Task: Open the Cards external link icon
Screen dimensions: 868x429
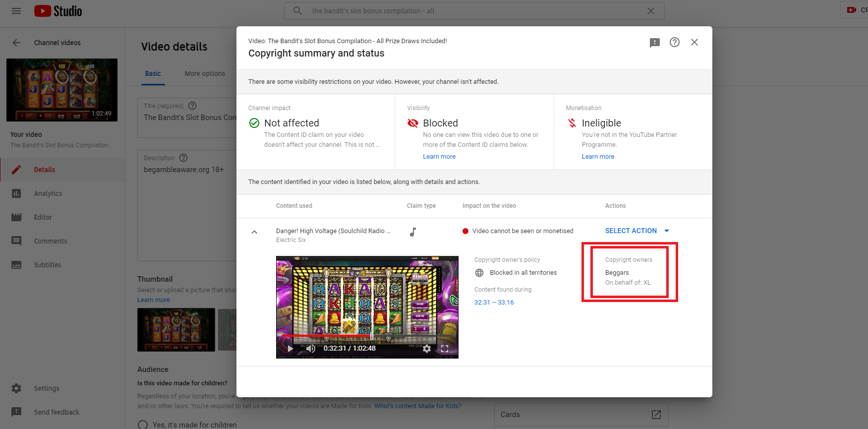Action: tap(656, 415)
